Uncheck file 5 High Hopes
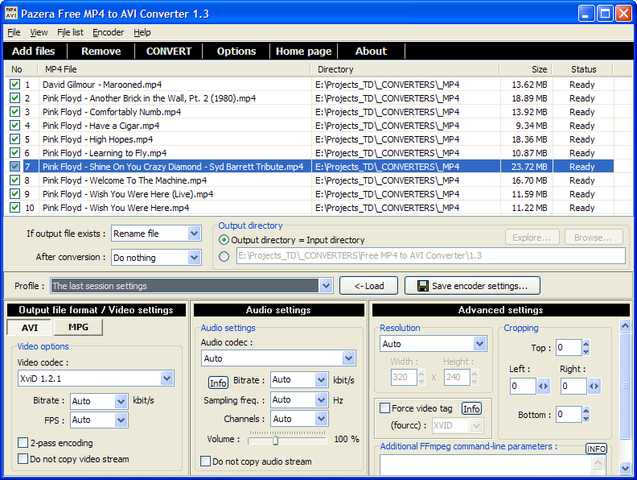Screen dimensions: 637x480 click(15, 139)
